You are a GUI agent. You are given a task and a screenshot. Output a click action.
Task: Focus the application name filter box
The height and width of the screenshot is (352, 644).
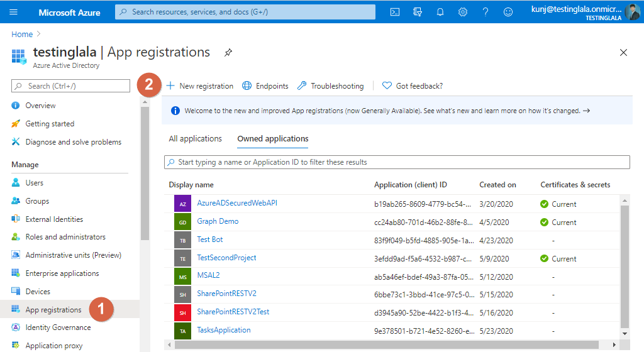[397, 162]
